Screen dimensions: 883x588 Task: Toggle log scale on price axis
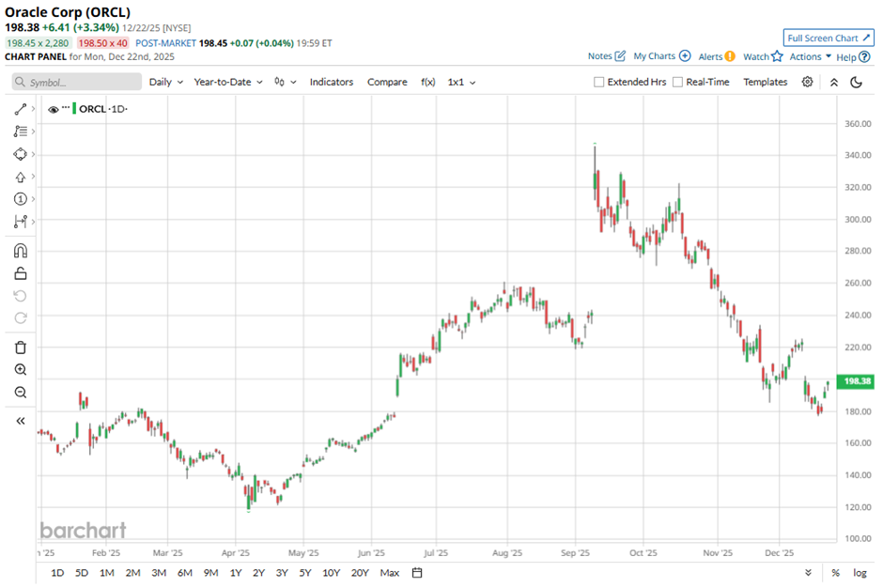tap(860, 573)
